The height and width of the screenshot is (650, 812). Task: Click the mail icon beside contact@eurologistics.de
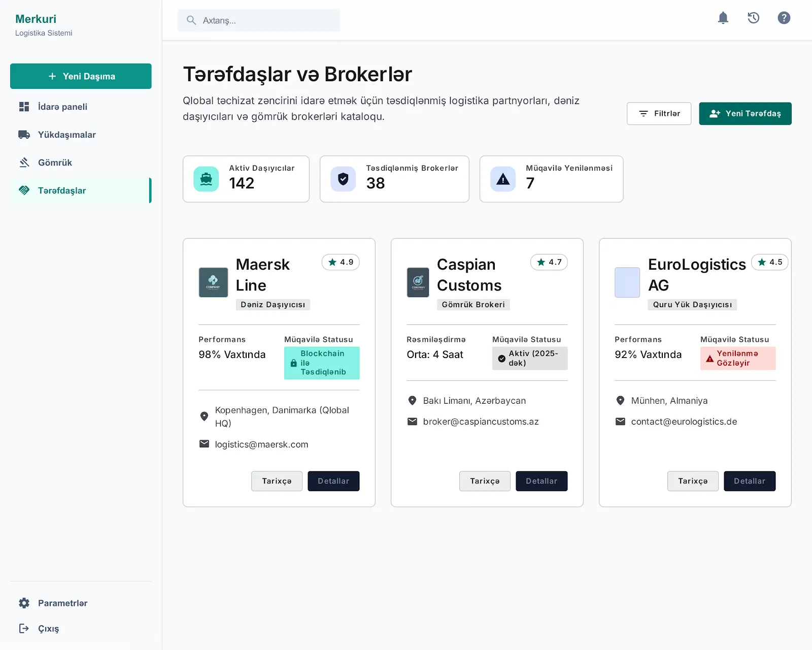click(620, 421)
